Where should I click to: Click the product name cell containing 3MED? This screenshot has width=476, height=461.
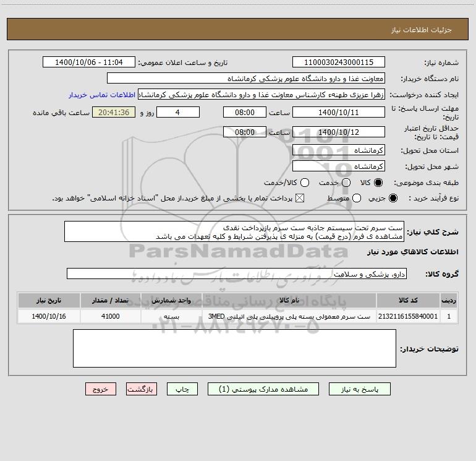(289, 316)
